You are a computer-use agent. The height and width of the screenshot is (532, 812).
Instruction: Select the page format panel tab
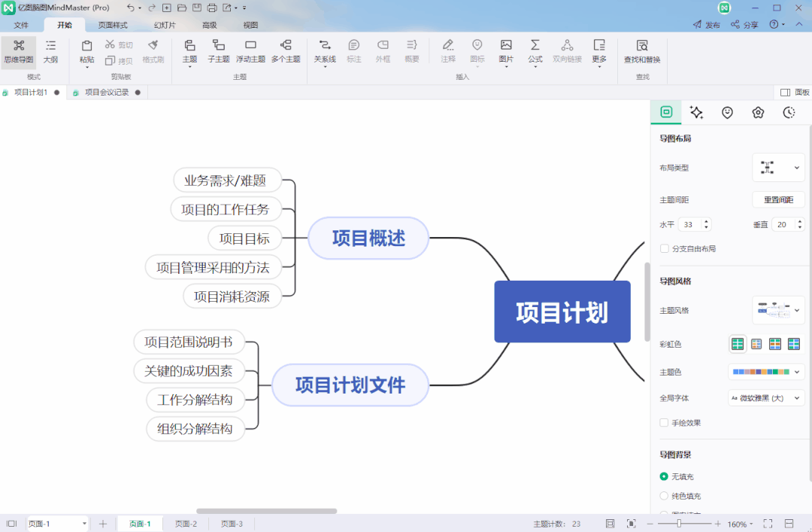point(666,112)
